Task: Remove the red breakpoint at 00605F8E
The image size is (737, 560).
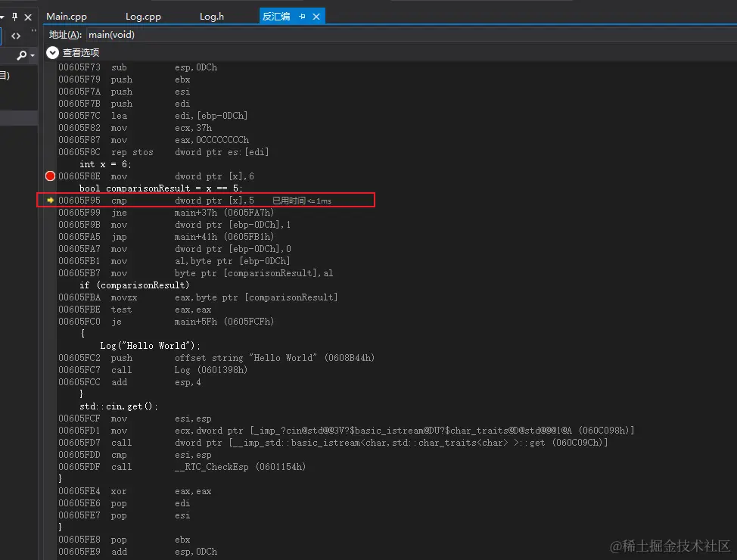Action: point(50,176)
